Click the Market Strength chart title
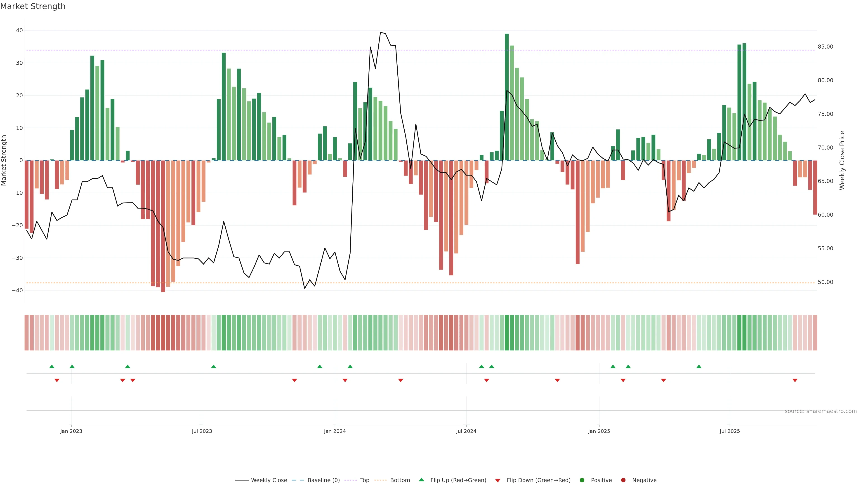 click(33, 6)
